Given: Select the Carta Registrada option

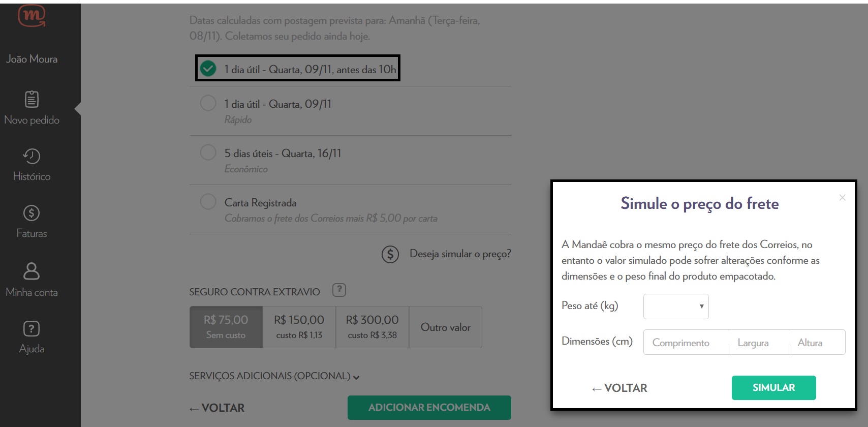Looking at the screenshot, I should coord(208,202).
